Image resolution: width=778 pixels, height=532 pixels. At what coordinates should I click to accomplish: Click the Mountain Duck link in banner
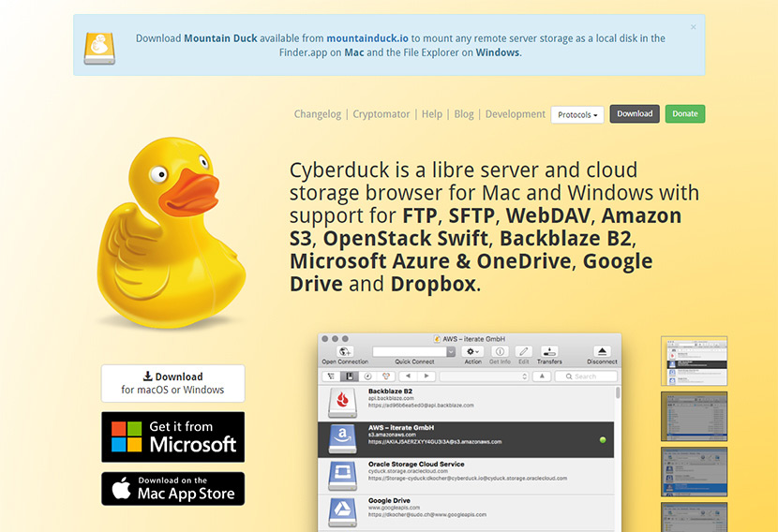point(220,38)
